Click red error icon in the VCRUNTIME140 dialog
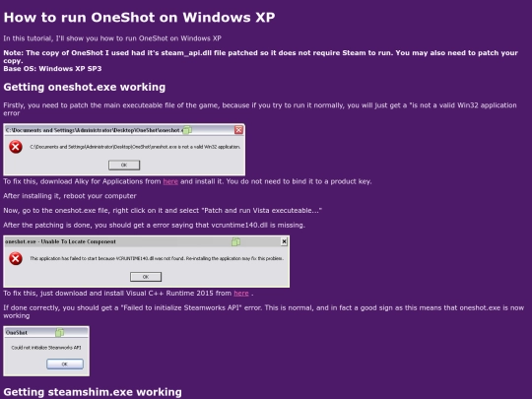Viewport: 532px width, 399px height. 16,258
